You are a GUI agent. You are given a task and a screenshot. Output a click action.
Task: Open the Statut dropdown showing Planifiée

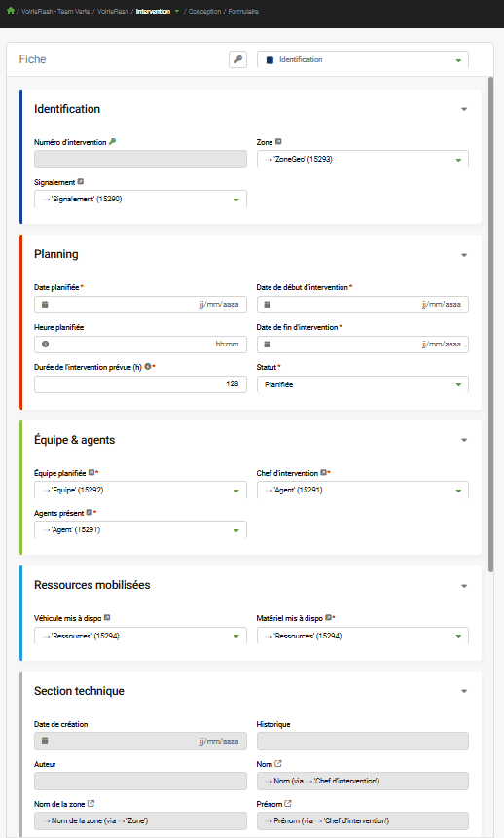point(362,384)
